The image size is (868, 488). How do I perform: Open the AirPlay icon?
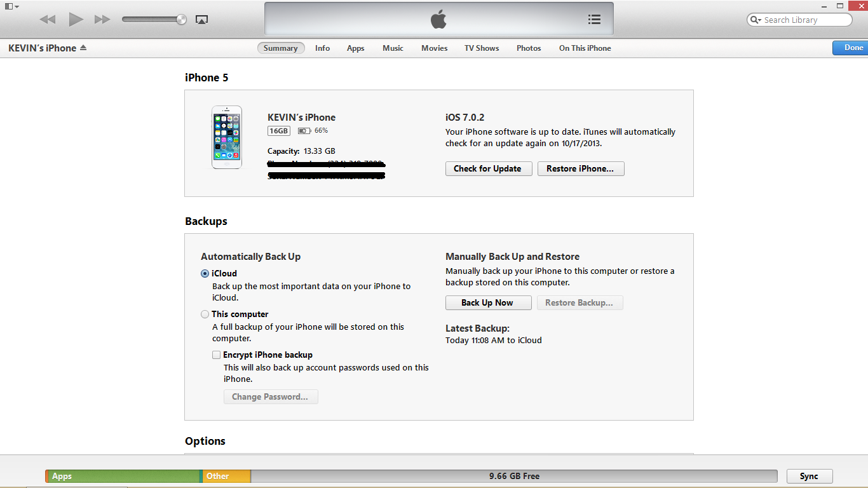[x=201, y=20]
